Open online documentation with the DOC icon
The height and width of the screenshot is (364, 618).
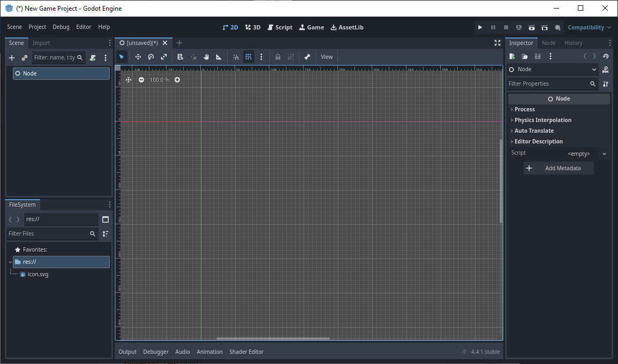605,70
